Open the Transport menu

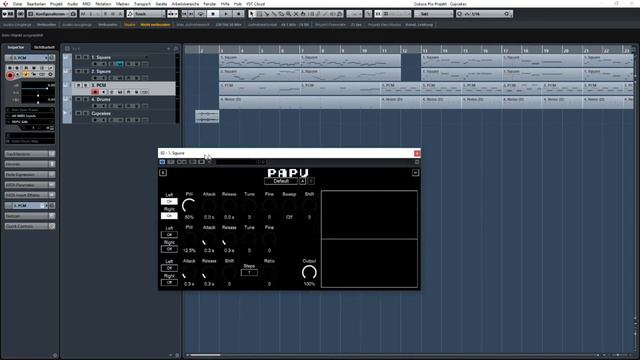142,4
